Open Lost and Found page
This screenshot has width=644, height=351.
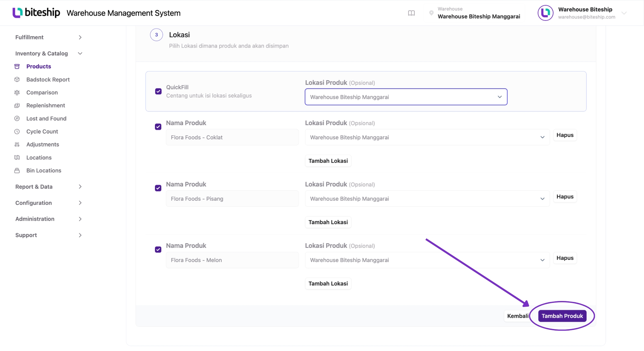(46, 119)
